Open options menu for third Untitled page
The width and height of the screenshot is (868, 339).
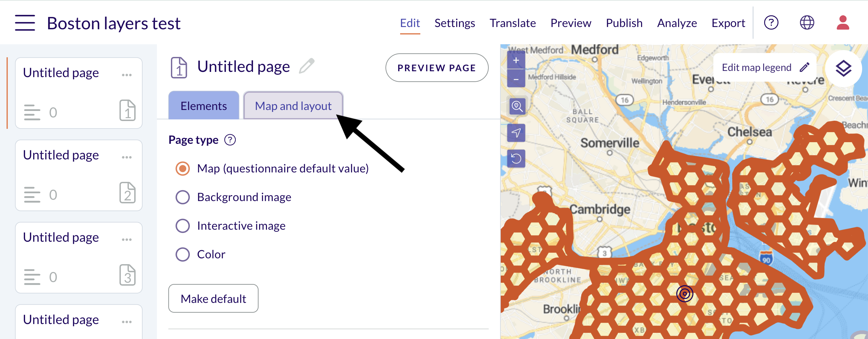click(x=127, y=240)
